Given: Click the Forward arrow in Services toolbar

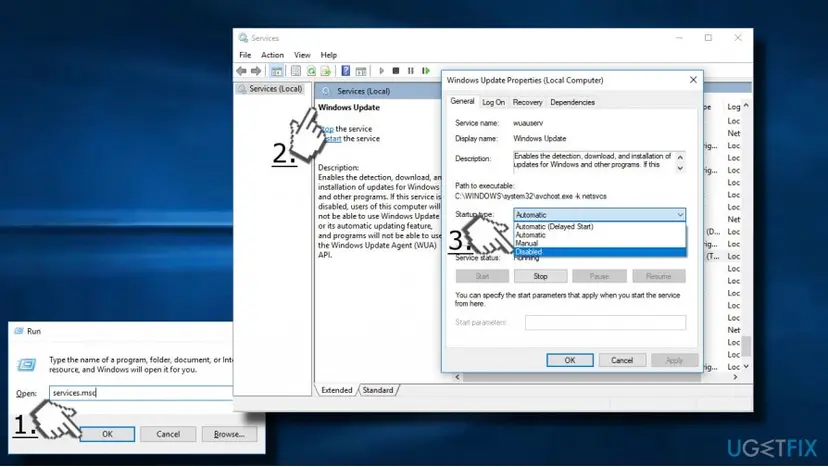Looking at the screenshot, I should tap(256, 71).
